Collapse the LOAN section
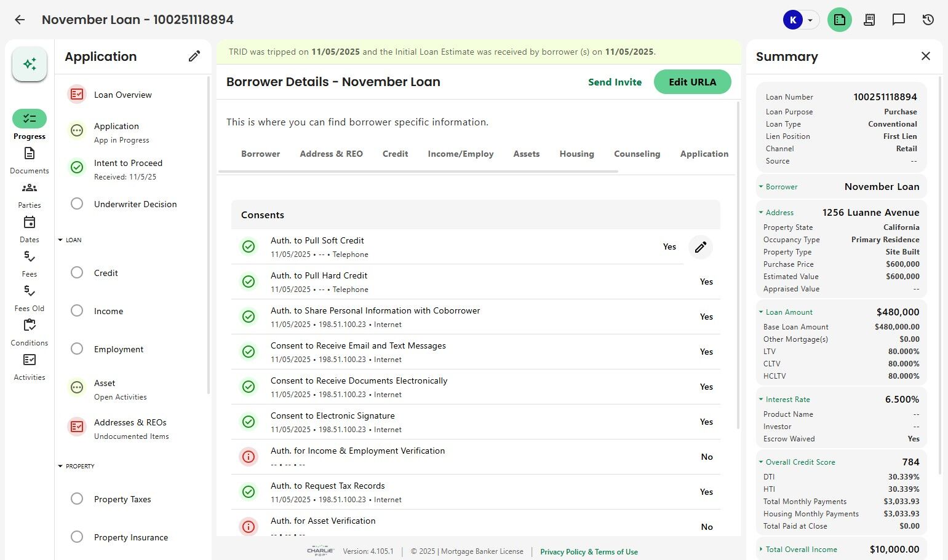Screen dimensions: 948x560 (60, 240)
